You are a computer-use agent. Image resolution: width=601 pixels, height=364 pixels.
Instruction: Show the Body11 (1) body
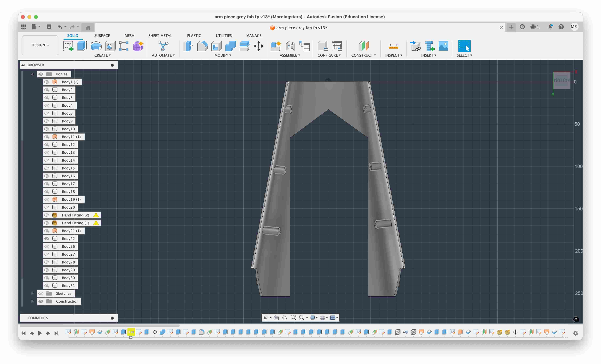(x=47, y=137)
